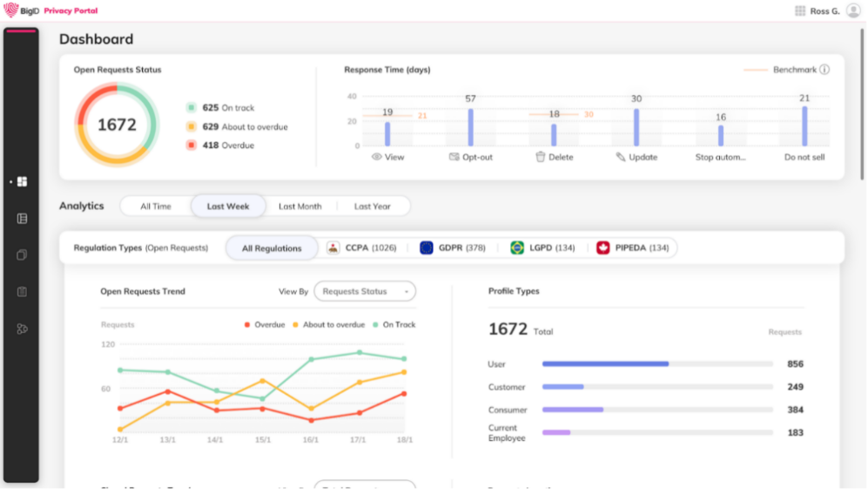Select the Last Week analytics tab

coord(228,207)
